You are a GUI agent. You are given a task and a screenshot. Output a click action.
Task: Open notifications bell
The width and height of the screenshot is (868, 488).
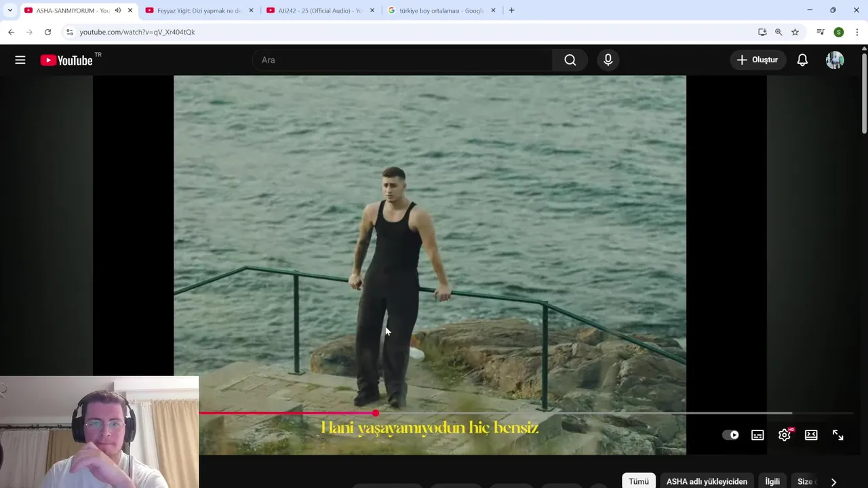[x=802, y=60]
